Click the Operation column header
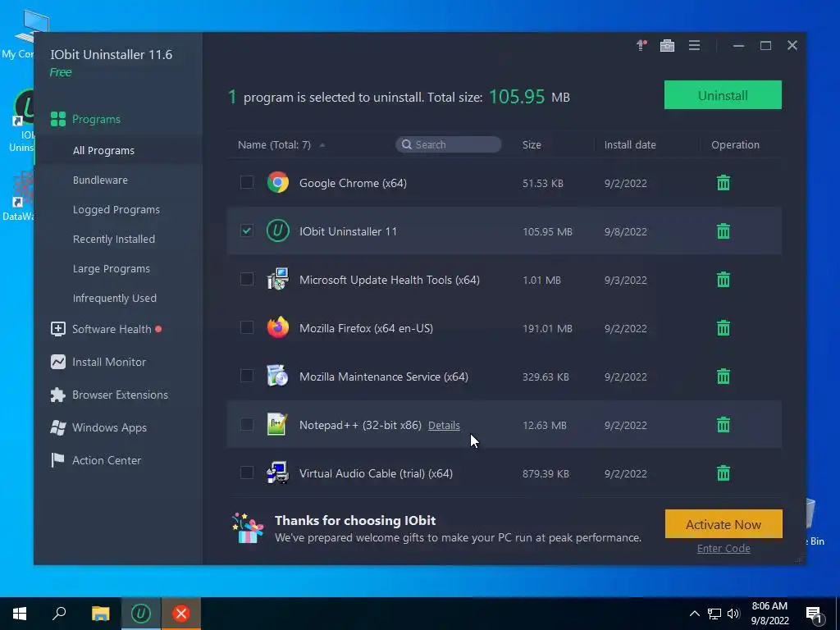The height and width of the screenshot is (630, 840). pos(735,144)
